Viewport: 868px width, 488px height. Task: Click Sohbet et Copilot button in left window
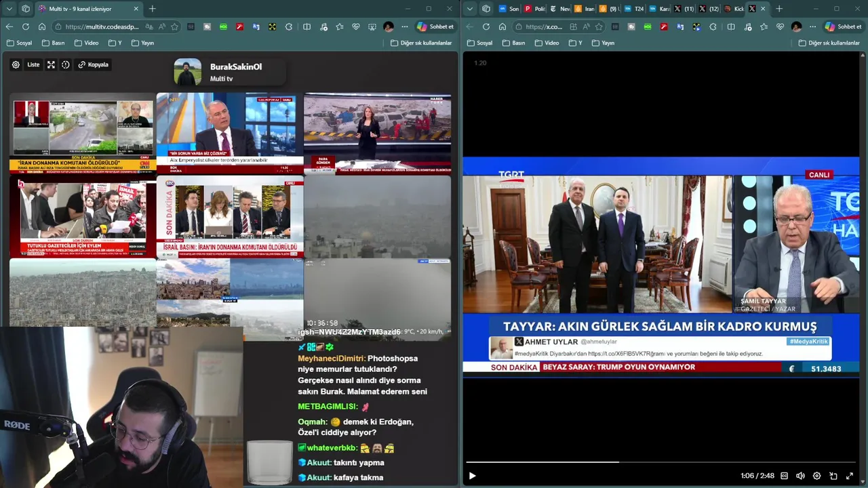point(435,26)
